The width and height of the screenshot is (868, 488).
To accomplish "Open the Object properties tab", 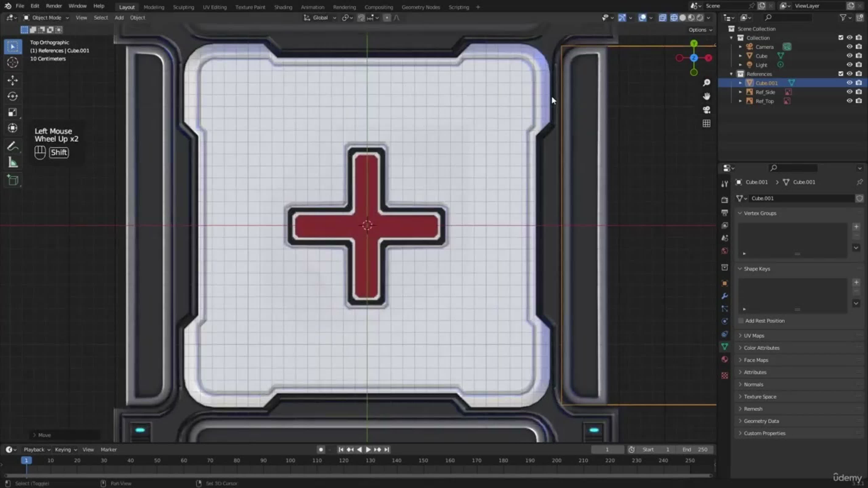I will [x=725, y=284].
